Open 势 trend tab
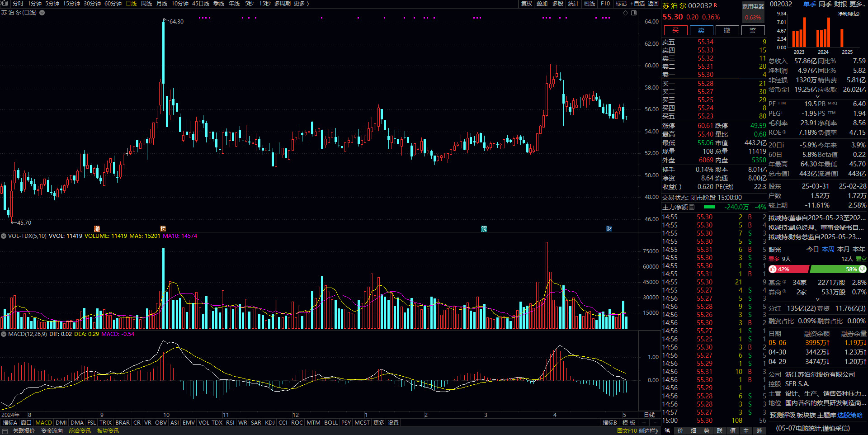 [x=707, y=431]
